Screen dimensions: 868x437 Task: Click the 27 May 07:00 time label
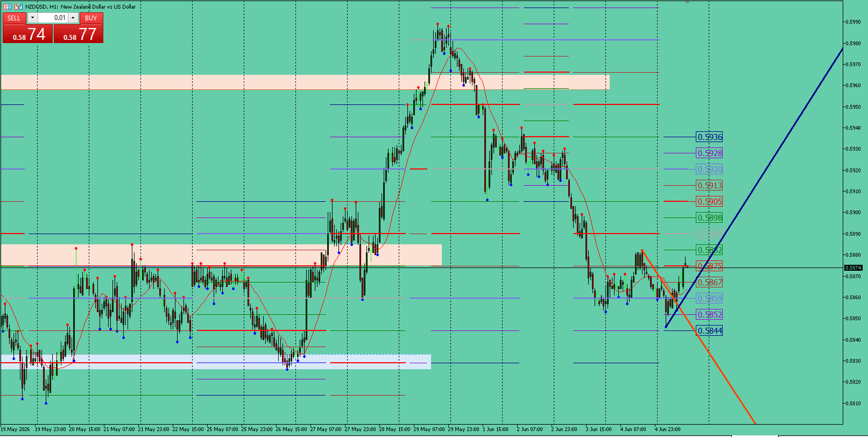click(x=326, y=429)
